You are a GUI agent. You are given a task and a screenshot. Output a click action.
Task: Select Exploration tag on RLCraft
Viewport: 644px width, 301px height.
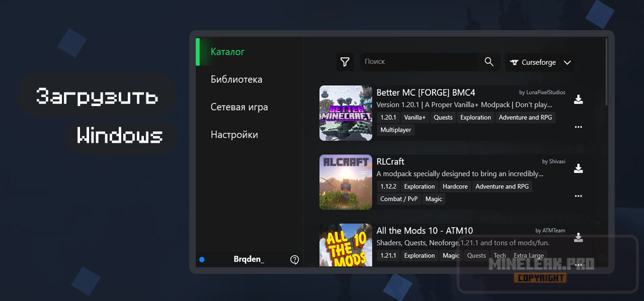click(x=420, y=186)
